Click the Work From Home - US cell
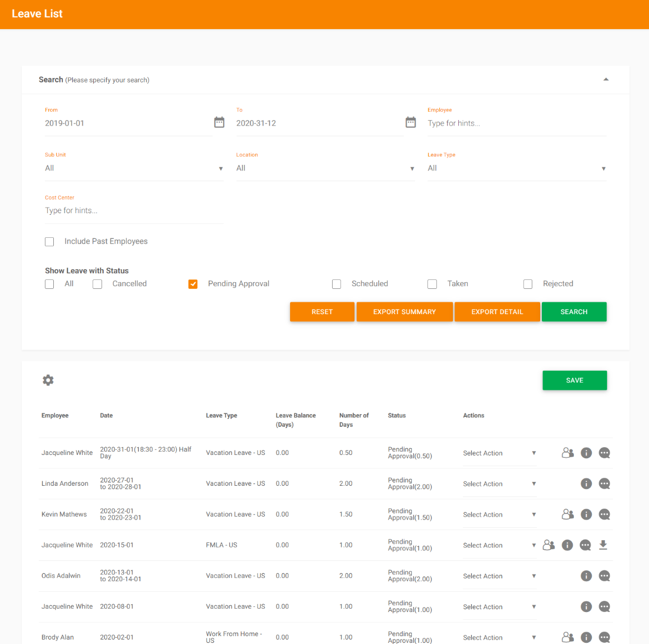This screenshot has width=649, height=644. pos(234,637)
